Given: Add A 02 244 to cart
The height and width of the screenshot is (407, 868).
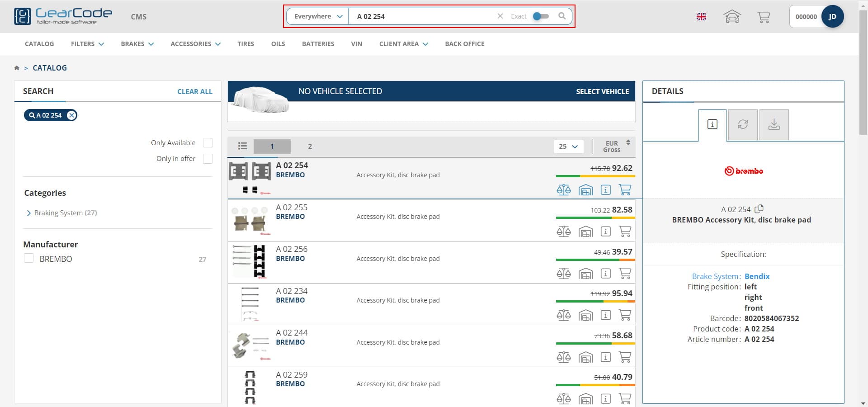Looking at the screenshot, I should click(625, 357).
